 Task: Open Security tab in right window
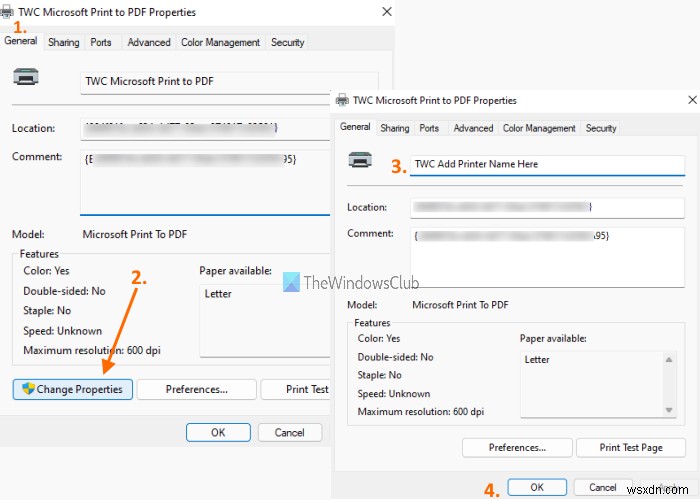click(x=601, y=128)
